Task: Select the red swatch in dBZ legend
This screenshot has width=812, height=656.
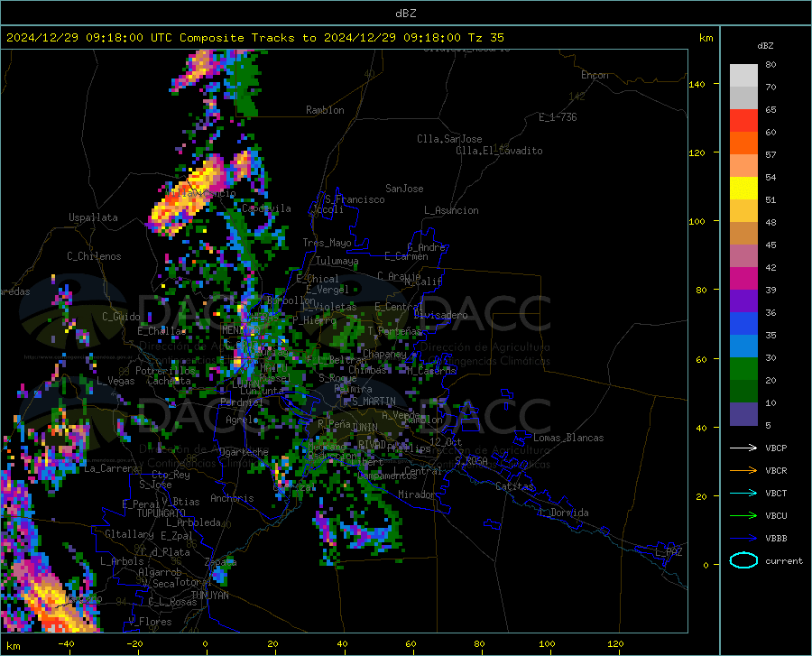Action: [x=743, y=121]
